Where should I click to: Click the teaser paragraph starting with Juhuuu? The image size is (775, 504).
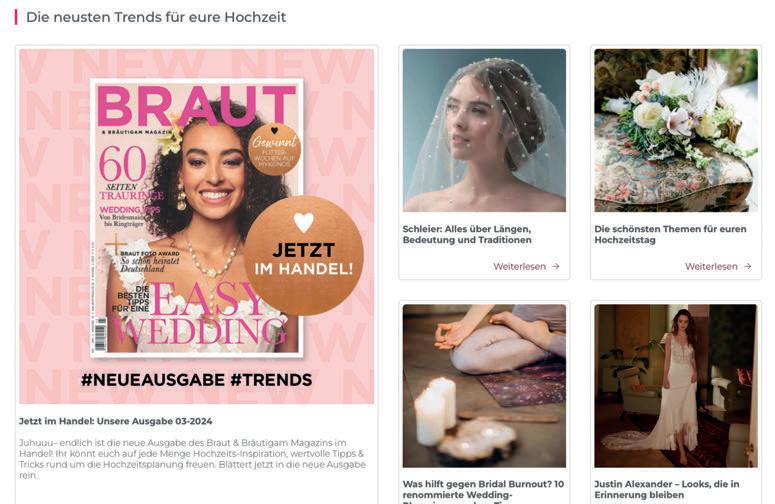pyautogui.click(x=192, y=459)
